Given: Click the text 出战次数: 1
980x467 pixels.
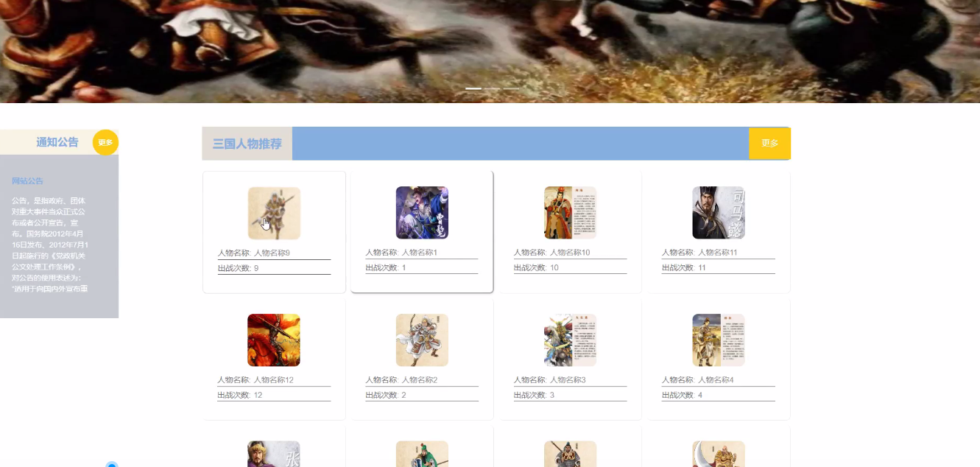Looking at the screenshot, I should 386,267.
